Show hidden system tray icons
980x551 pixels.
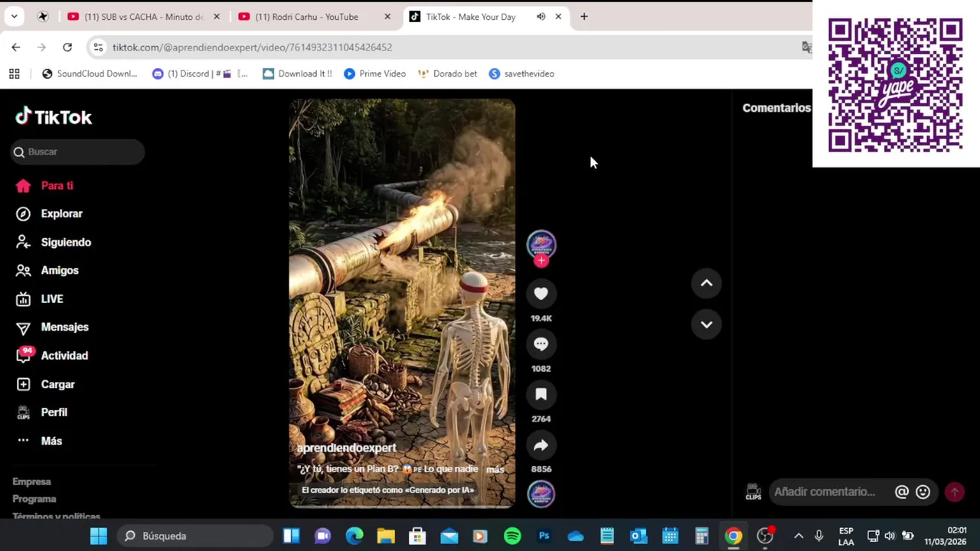tap(799, 536)
